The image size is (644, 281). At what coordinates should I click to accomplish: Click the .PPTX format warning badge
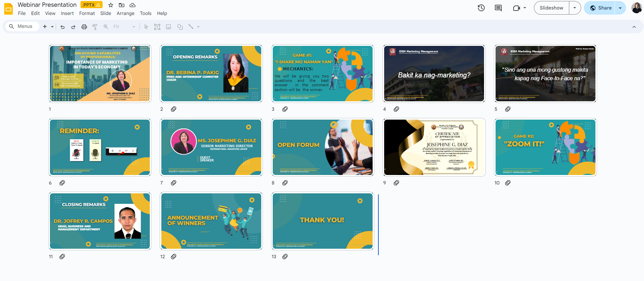(x=91, y=5)
